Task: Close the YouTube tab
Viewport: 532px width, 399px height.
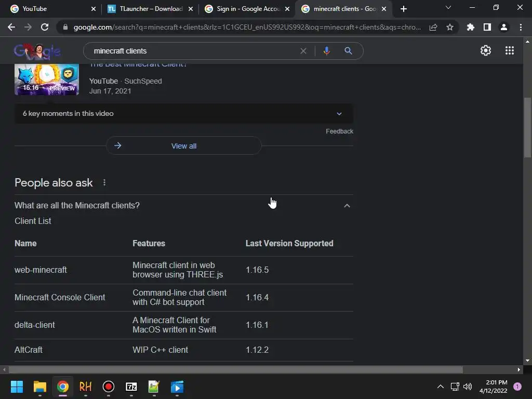Action: click(x=94, y=9)
